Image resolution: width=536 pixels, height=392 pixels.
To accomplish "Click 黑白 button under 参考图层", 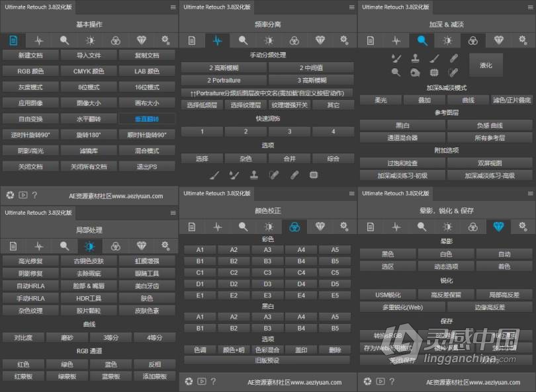I will [x=402, y=126].
